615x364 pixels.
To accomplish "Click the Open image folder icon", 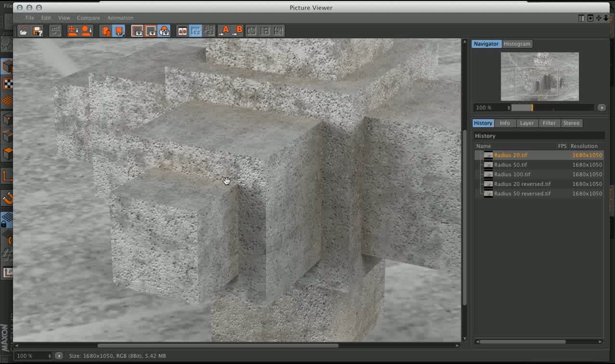I will click(23, 31).
